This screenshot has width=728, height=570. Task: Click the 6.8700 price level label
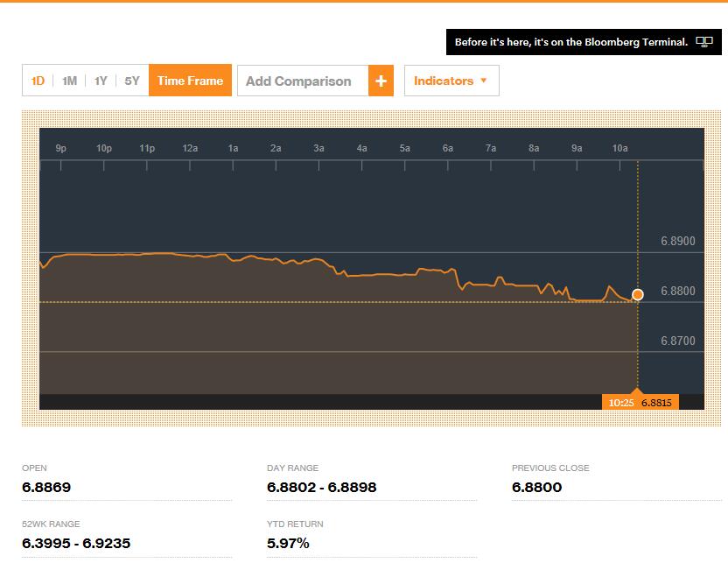[677, 341]
